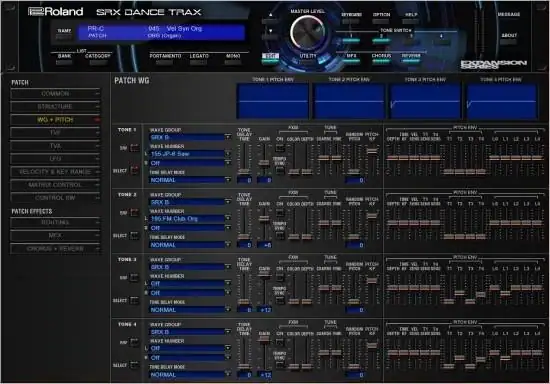Click the Master Level knob
The image size is (550, 384).
(x=308, y=33)
